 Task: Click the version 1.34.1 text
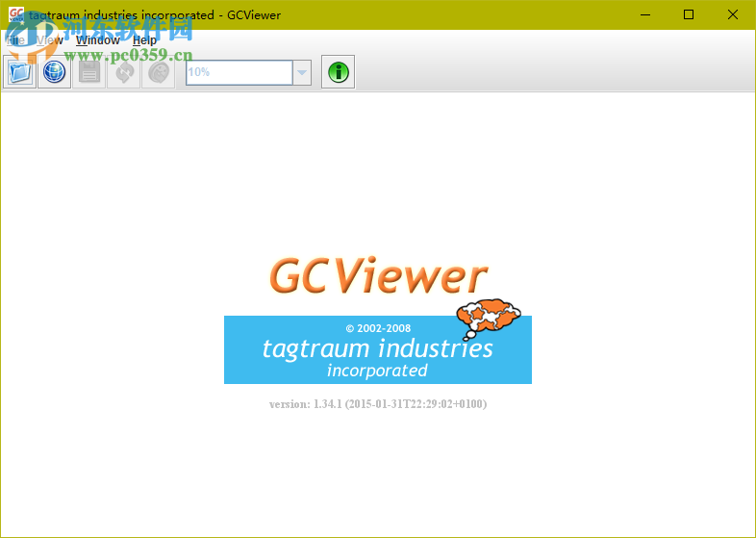(378, 404)
